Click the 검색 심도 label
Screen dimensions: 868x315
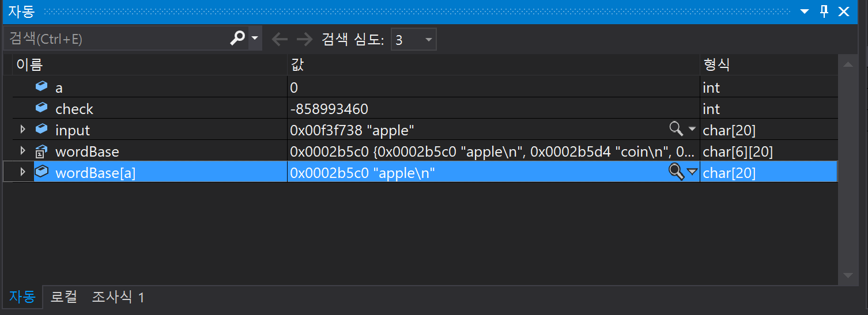tap(353, 39)
